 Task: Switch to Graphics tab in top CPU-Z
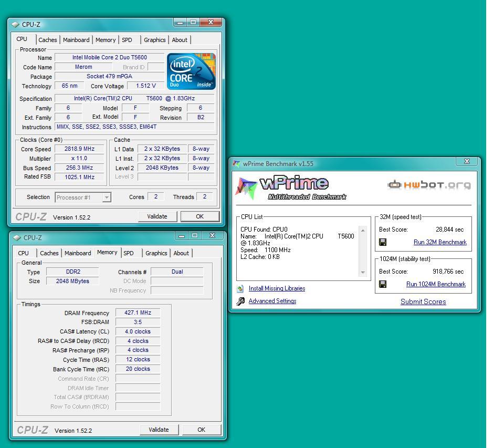[154, 40]
